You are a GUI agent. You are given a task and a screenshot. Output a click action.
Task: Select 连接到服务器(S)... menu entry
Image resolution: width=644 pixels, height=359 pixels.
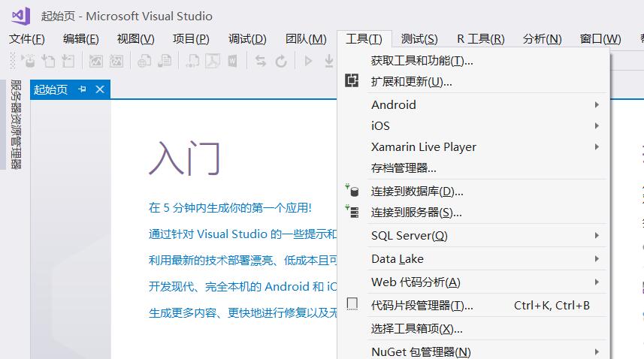(473, 212)
